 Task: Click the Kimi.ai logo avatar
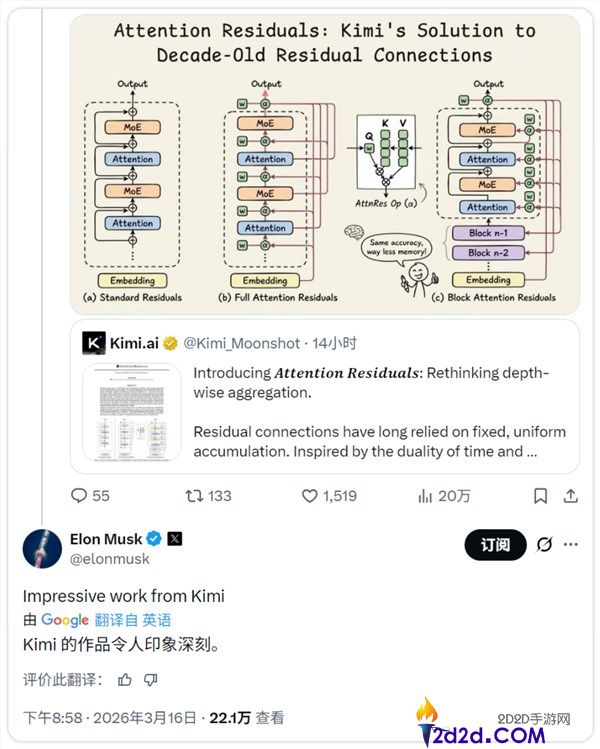[94, 342]
